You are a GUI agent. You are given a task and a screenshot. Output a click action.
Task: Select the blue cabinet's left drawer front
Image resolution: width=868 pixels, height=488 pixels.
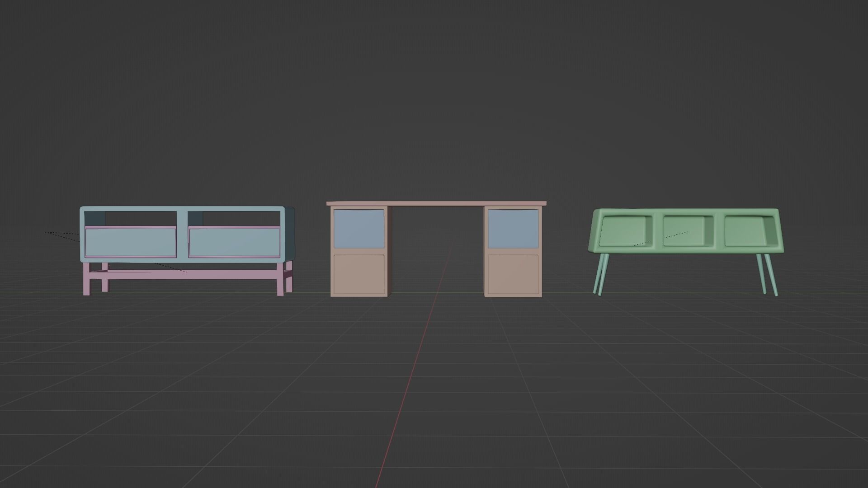pyautogui.click(x=130, y=242)
